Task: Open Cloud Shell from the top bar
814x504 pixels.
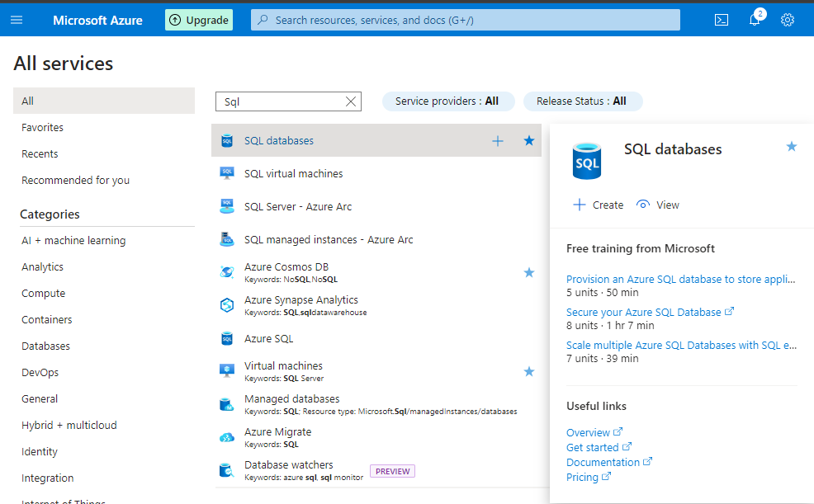Action: click(x=722, y=21)
